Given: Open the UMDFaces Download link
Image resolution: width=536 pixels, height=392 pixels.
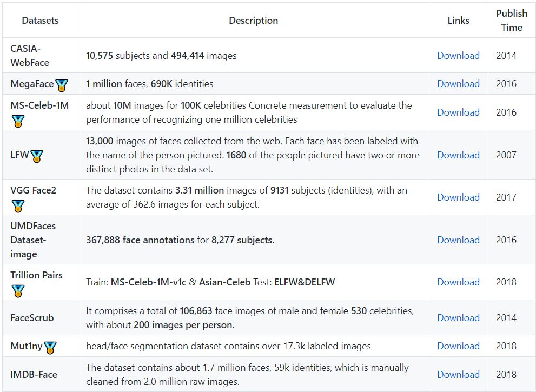Looking at the screenshot, I should (459, 240).
